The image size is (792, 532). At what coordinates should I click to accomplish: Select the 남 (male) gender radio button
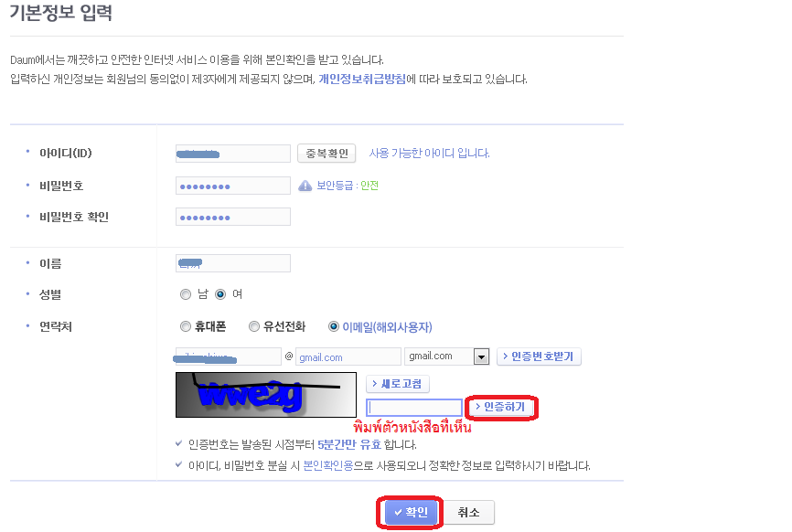pyautogui.click(x=186, y=294)
